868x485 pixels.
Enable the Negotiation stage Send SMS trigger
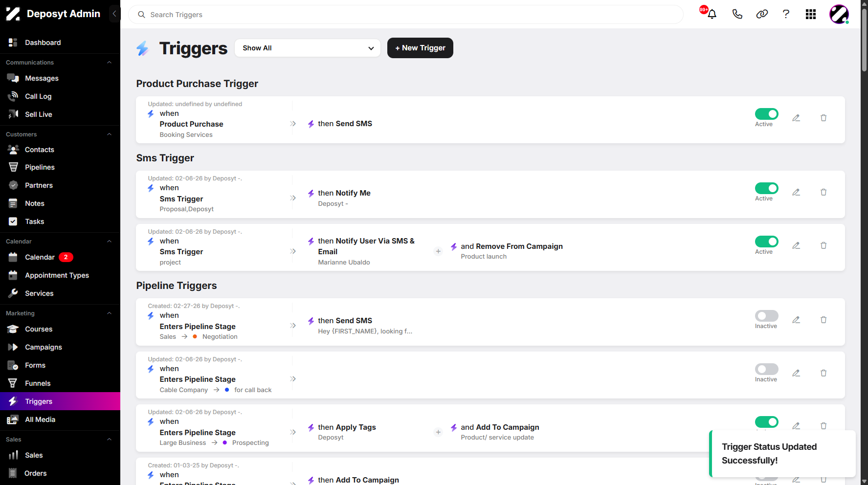pyautogui.click(x=766, y=316)
